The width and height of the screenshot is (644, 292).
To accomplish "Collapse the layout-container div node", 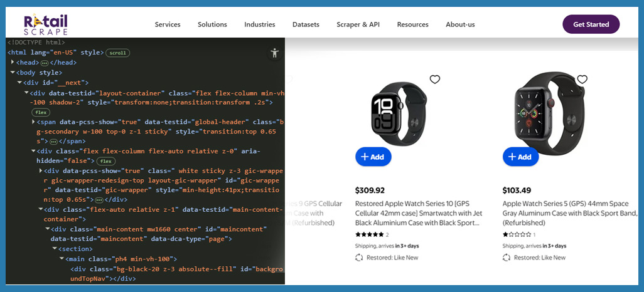I will (x=26, y=93).
